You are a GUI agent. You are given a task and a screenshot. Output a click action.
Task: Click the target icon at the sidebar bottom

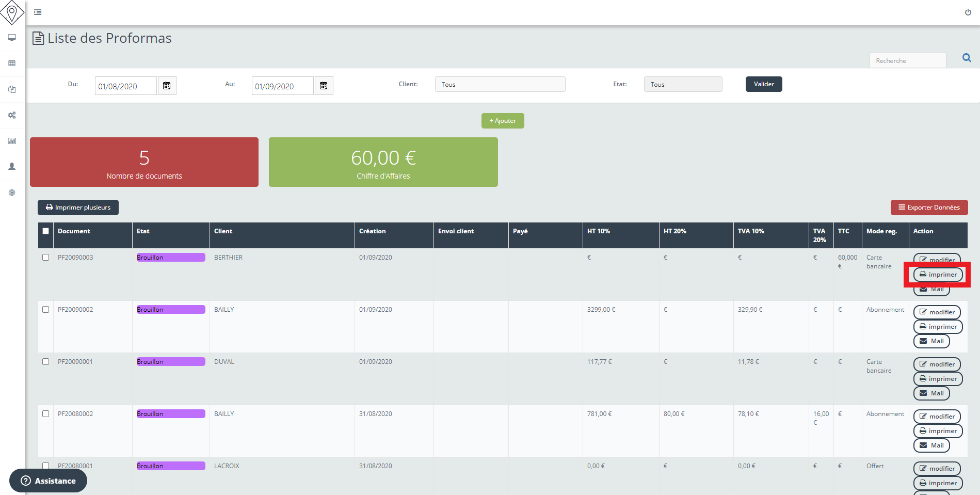[11, 192]
